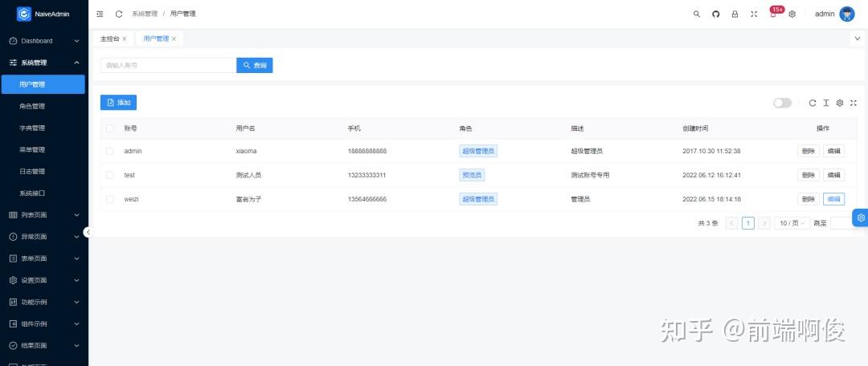Click the admin avatar picture
The image size is (868, 366).
847,14
